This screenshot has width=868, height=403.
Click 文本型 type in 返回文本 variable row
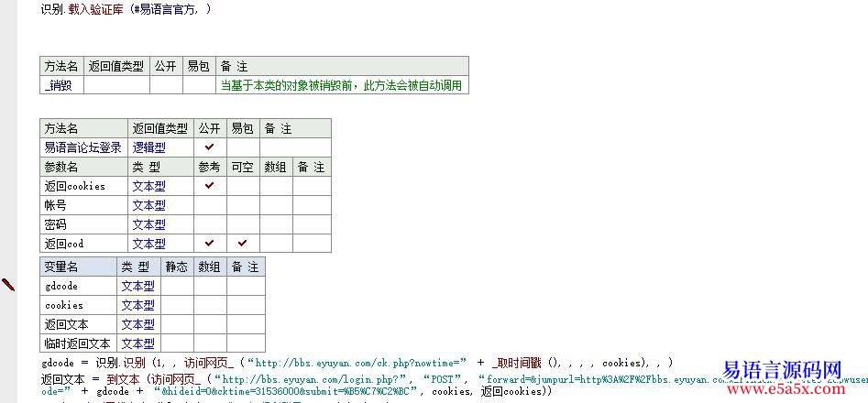pyautogui.click(x=138, y=324)
